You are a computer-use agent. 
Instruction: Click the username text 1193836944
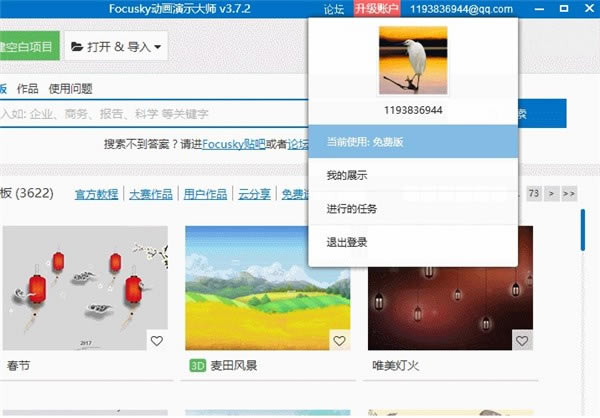tap(413, 110)
